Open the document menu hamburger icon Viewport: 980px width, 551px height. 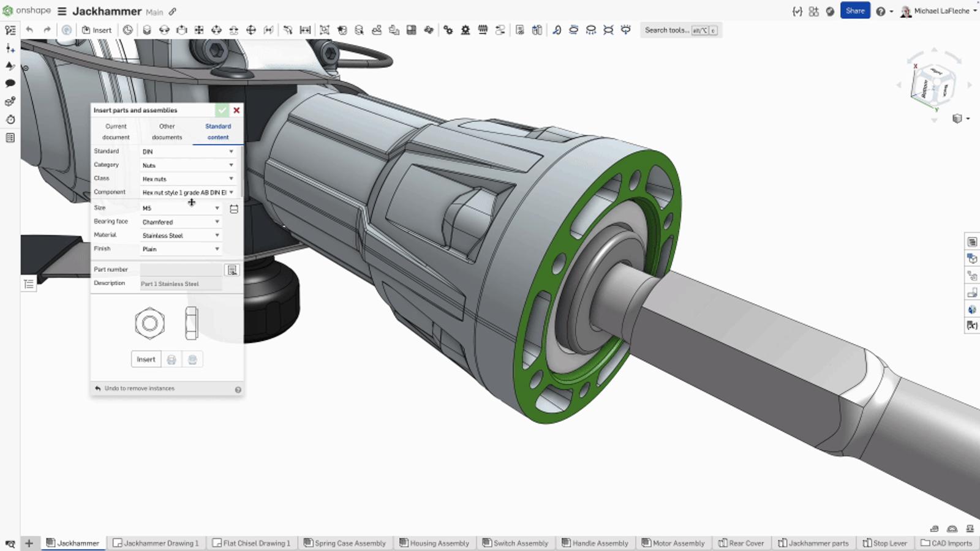(62, 11)
